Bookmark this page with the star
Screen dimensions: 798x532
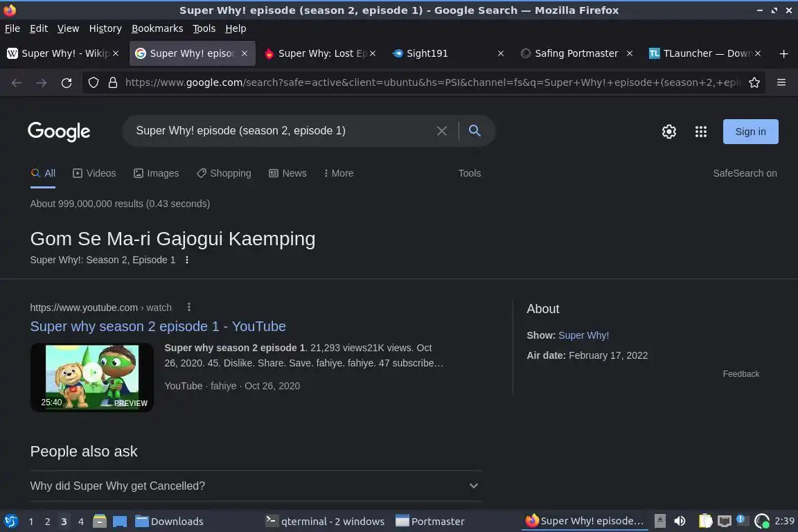pyautogui.click(x=754, y=82)
